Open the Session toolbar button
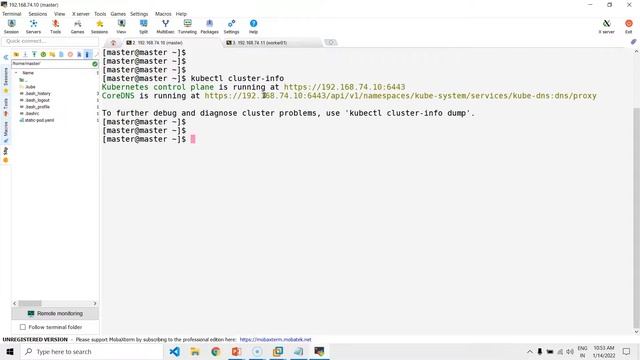Screen dimensions: 640x360 11,27
